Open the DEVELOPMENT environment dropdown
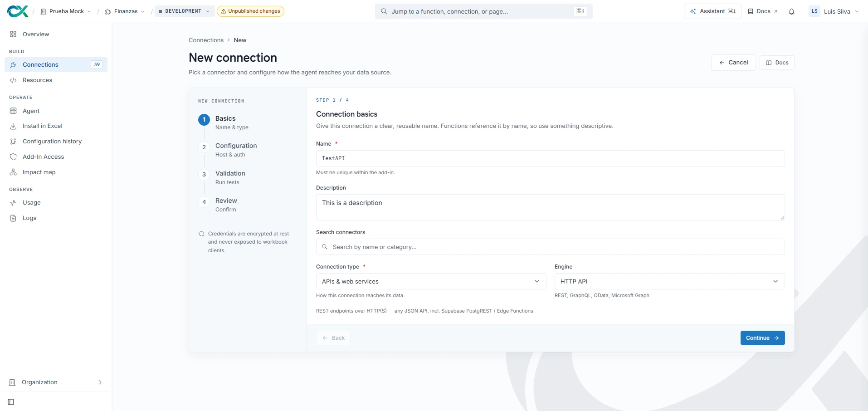The height and width of the screenshot is (411, 868). tap(184, 11)
